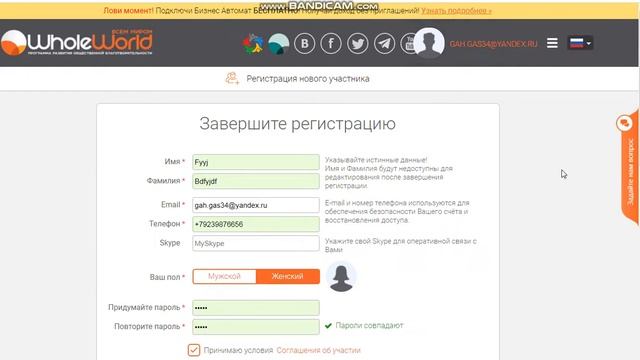Screen dimensions: 640x360
Task: Open the Facebook icon in header
Action: point(331,43)
